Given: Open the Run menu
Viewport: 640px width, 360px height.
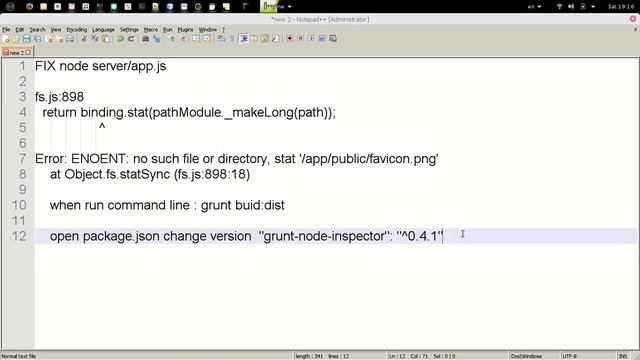Looking at the screenshot, I should coord(167,30).
